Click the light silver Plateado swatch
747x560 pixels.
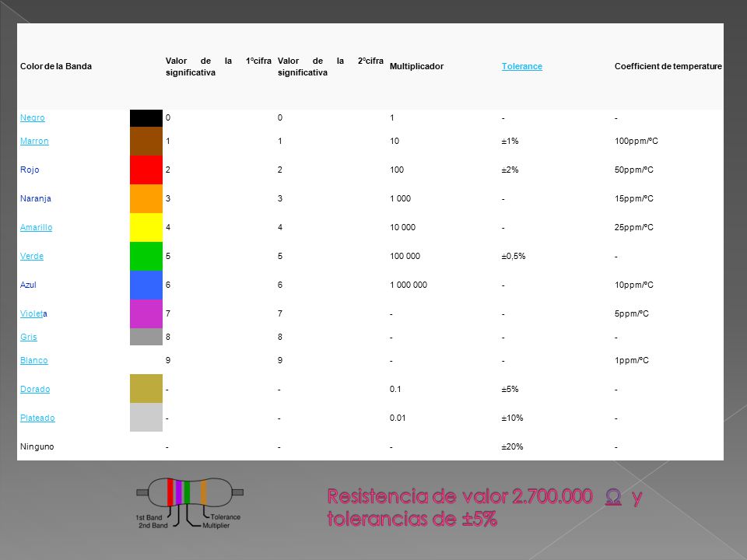click(x=146, y=417)
